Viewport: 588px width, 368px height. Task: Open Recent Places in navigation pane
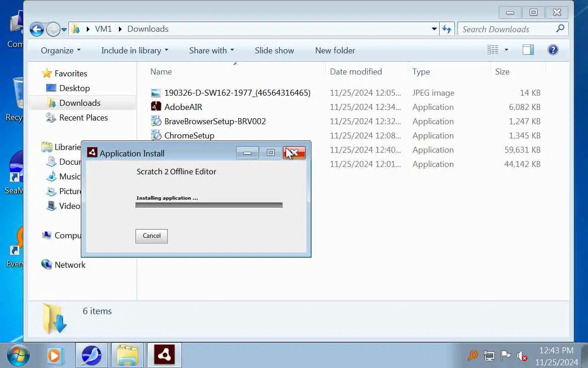[83, 118]
